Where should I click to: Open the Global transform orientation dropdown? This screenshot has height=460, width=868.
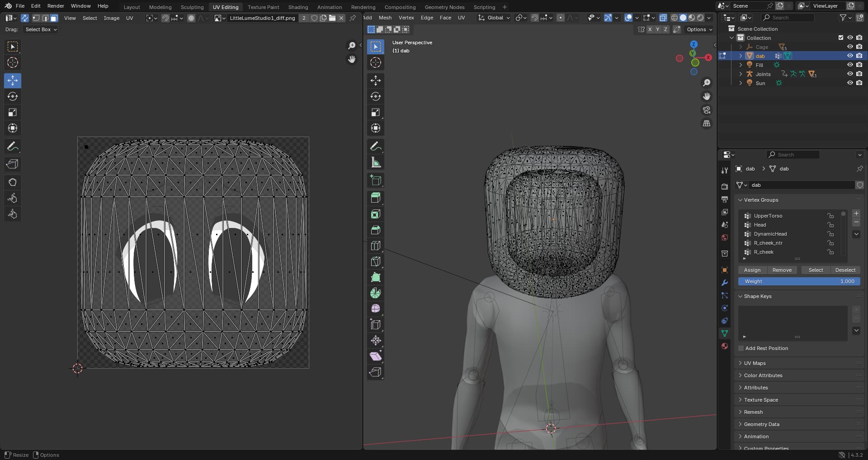494,18
